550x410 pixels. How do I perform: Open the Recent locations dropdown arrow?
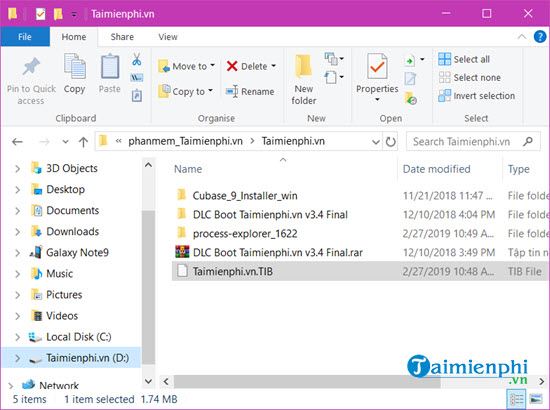65,142
